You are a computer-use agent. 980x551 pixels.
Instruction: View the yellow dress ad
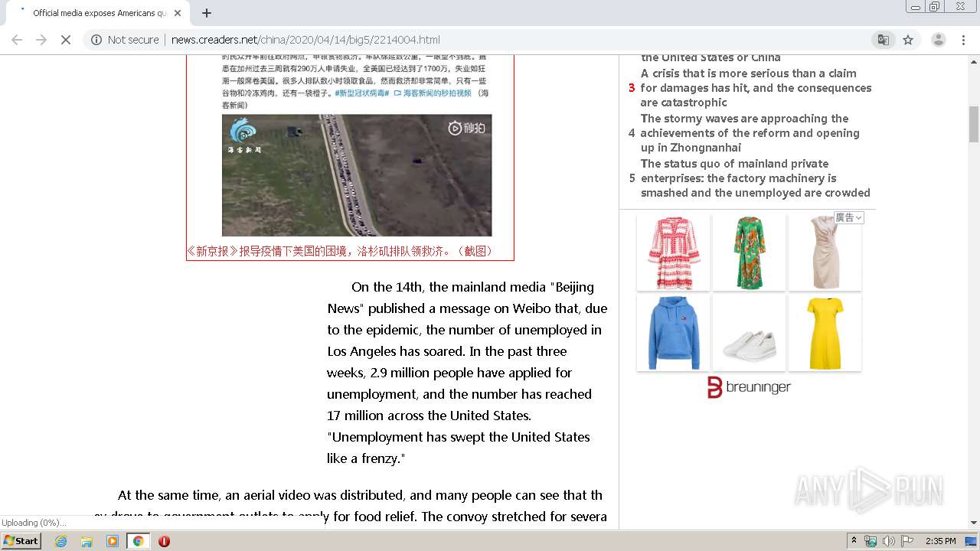825,333
